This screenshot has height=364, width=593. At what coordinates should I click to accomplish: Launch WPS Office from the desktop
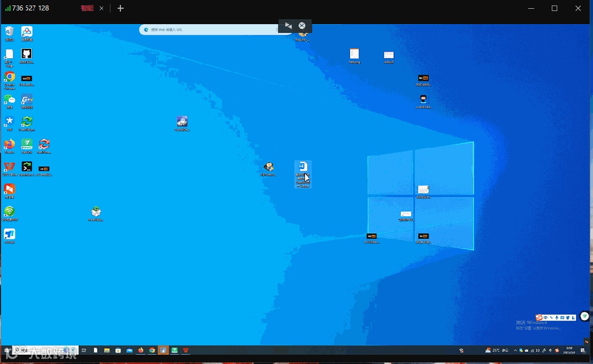tap(9, 169)
